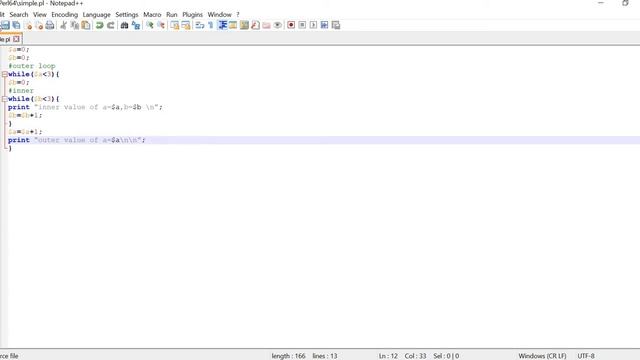
Task: Collapse the inner while($b<3) fold block
Action: (x=4, y=99)
